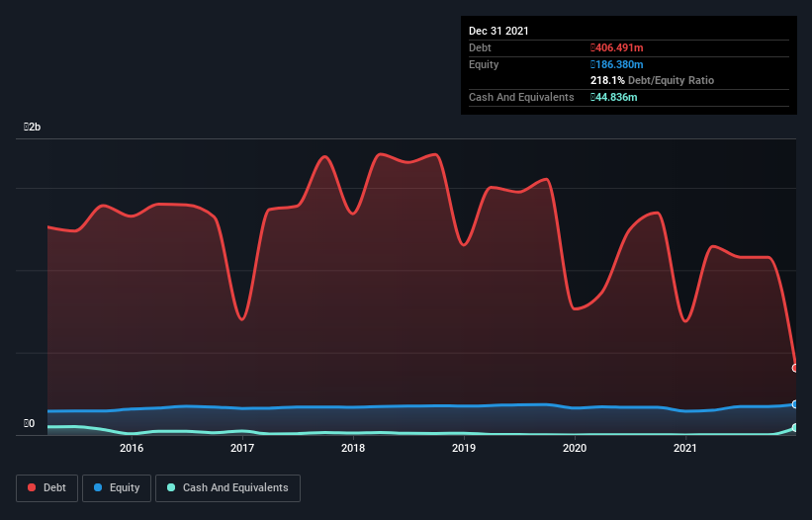This screenshot has height=520, width=812.
Task: Toggle Cash And Equivalents legend button
Action: pos(227,488)
